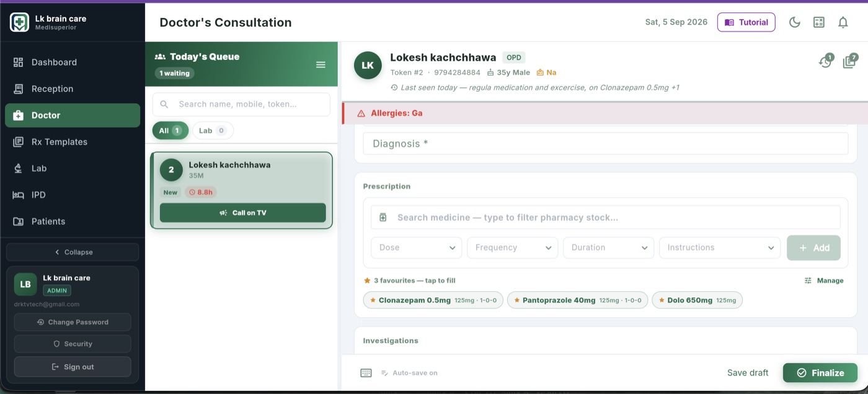Select the All queue filter tab
Image resolution: width=868 pixels, height=394 pixels.
[170, 131]
